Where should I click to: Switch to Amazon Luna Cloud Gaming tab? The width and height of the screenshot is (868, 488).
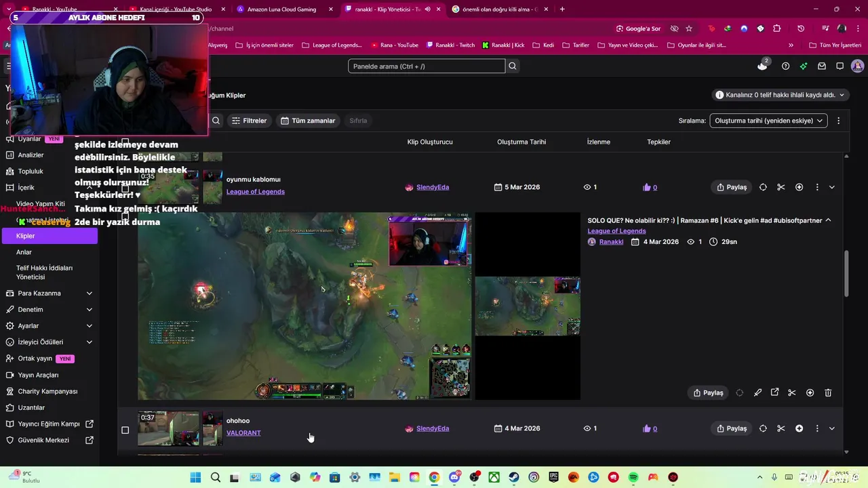281,9
